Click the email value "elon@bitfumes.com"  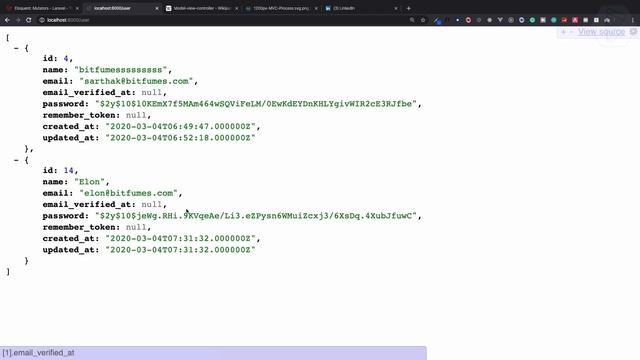click(x=129, y=193)
